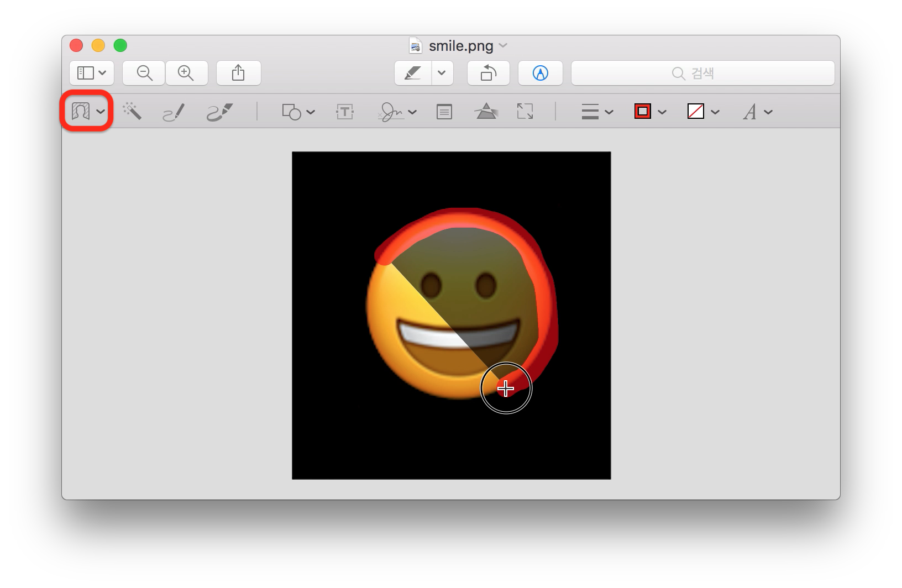The height and width of the screenshot is (588, 902).
Task: Expand the highlight color dropdown
Action: click(442, 73)
